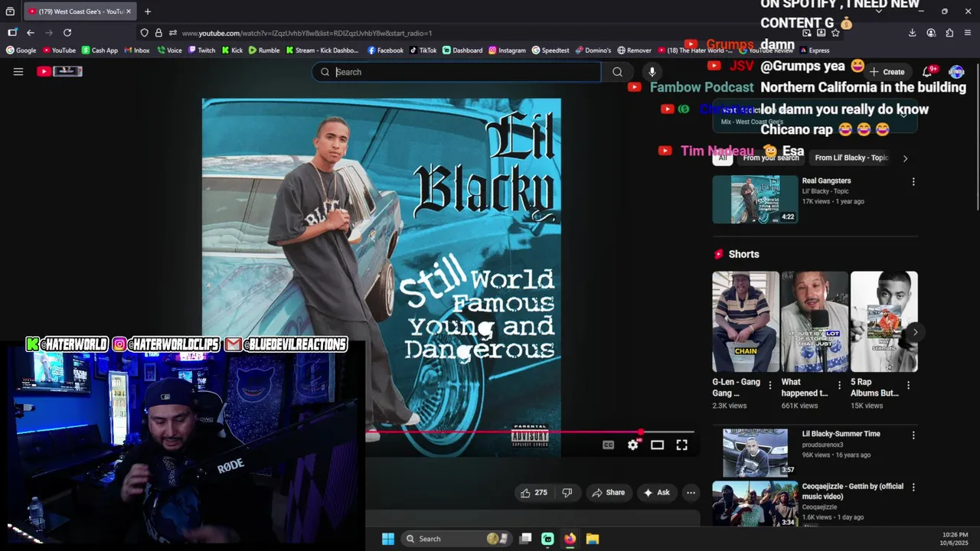Image resolution: width=980 pixels, height=551 pixels.
Task: Open File Explorer from taskbar
Action: (x=593, y=539)
